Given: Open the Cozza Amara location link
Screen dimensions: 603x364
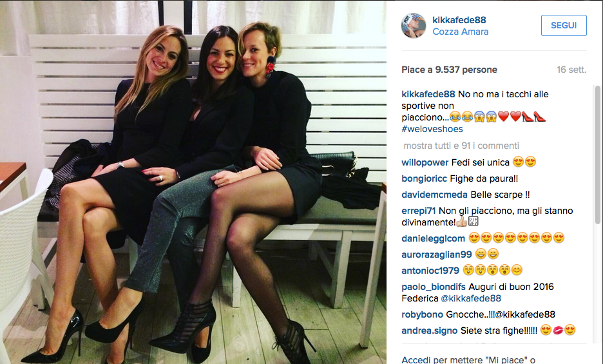Looking at the screenshot, I should 461,32.
